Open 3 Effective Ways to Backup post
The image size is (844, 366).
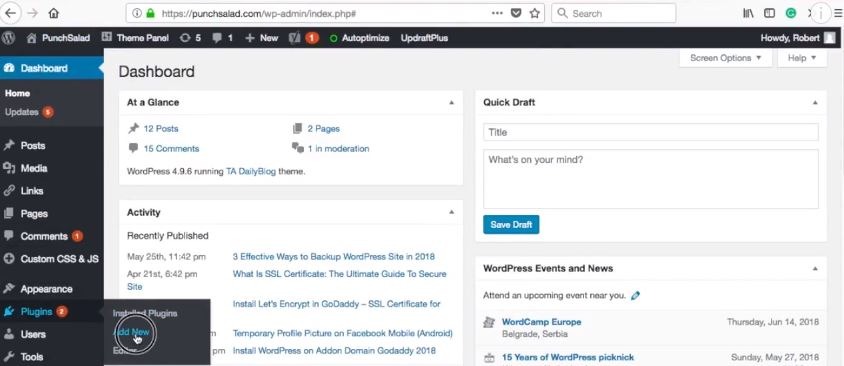(334, 256)
